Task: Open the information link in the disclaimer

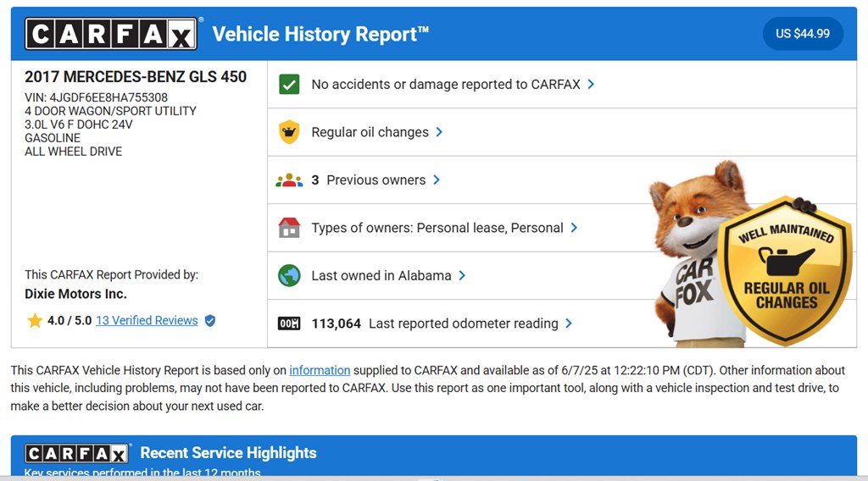Action: (x=320, y=370)
